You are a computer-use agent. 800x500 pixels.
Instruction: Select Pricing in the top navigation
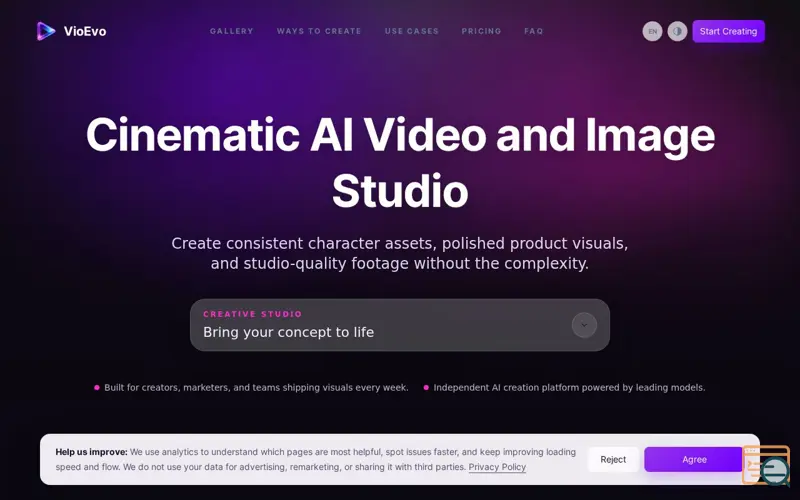(x=481, y=31)
